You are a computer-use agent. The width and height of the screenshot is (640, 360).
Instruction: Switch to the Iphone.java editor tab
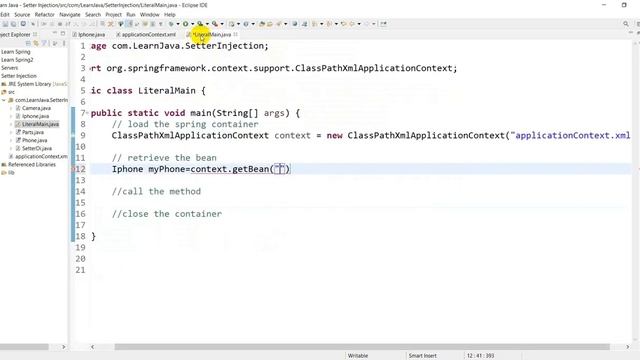tap(89, 35)
